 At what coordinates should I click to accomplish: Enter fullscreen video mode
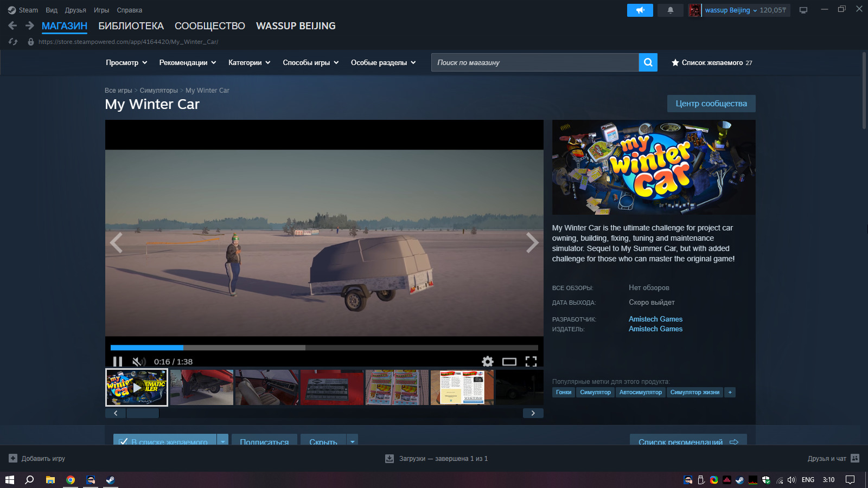pos(531,362)
